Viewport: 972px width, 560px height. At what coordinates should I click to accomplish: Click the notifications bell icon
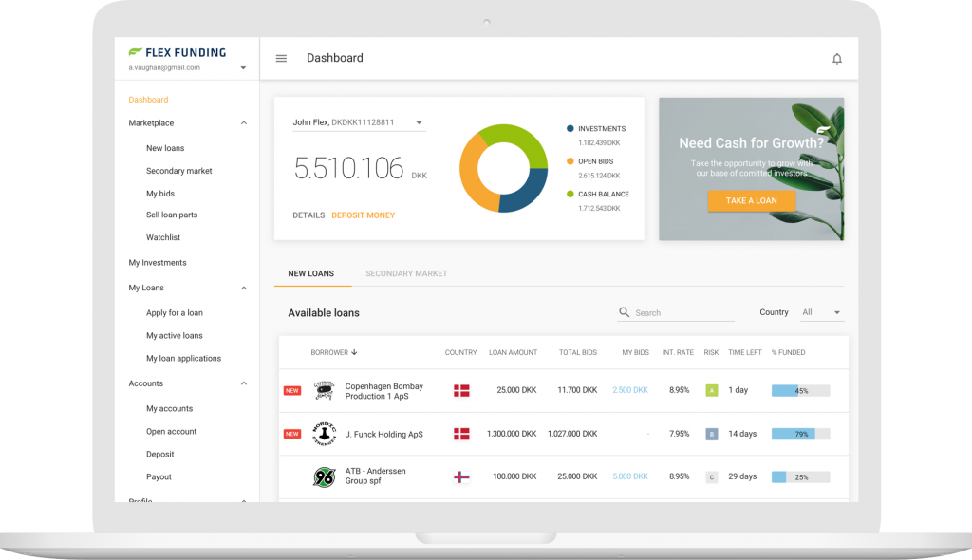point(837,59)
